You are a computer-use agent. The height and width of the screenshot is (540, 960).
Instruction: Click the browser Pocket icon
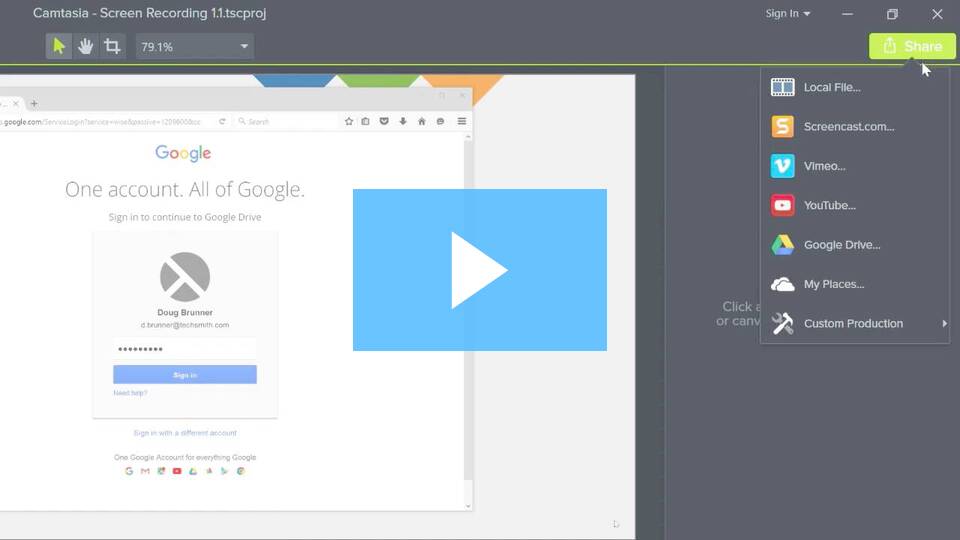pyautogui.click(x=384, y=121)
